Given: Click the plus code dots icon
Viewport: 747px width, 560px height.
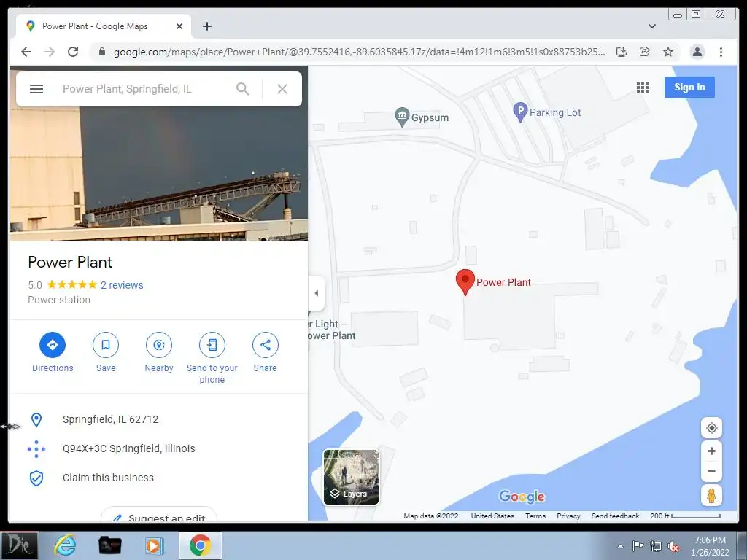Looking at the screenshot, I should (36, 449).
